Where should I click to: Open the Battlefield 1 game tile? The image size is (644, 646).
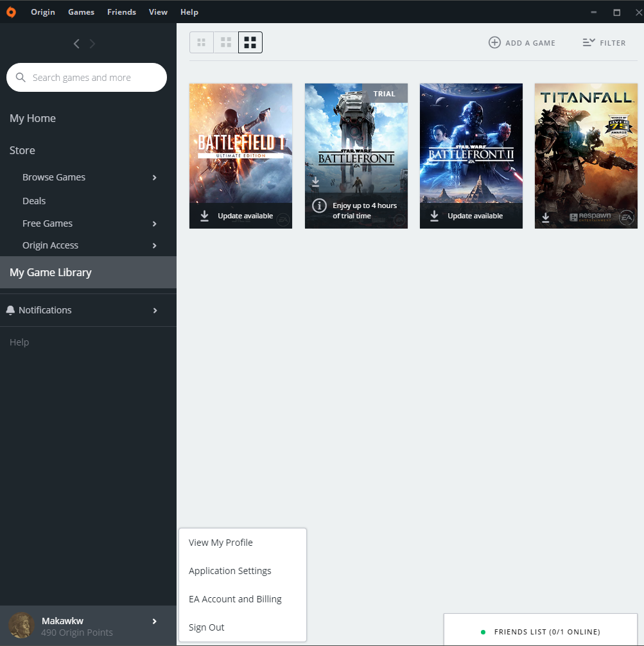point(241,156)
